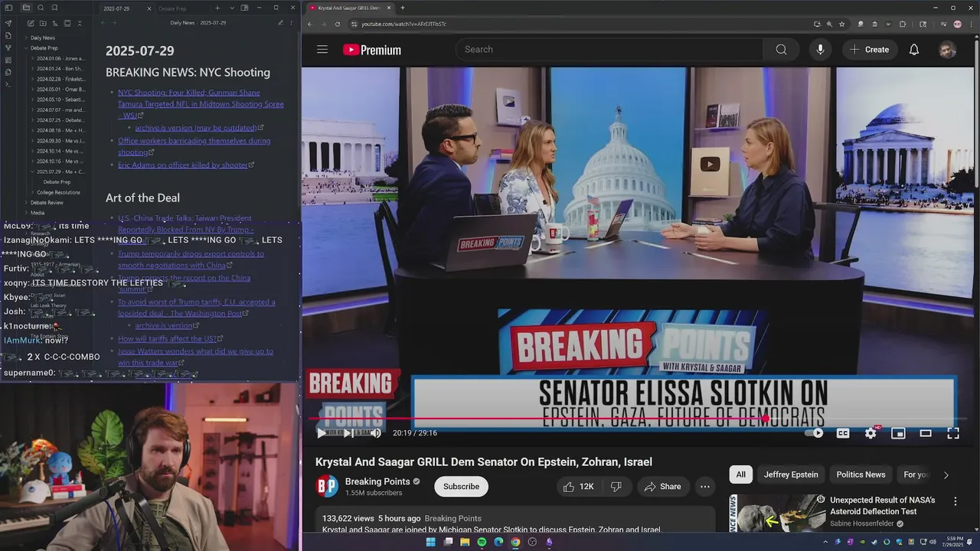Click Create button on YouTube
This screenshot has width=980, height=551.
click(x=869, y=50)
